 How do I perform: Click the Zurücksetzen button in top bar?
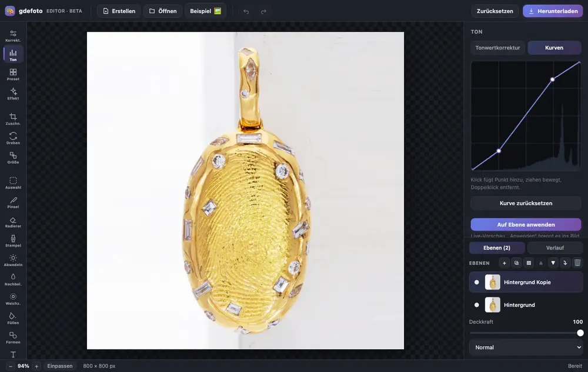pyautogui.click(x=495, y=11)
